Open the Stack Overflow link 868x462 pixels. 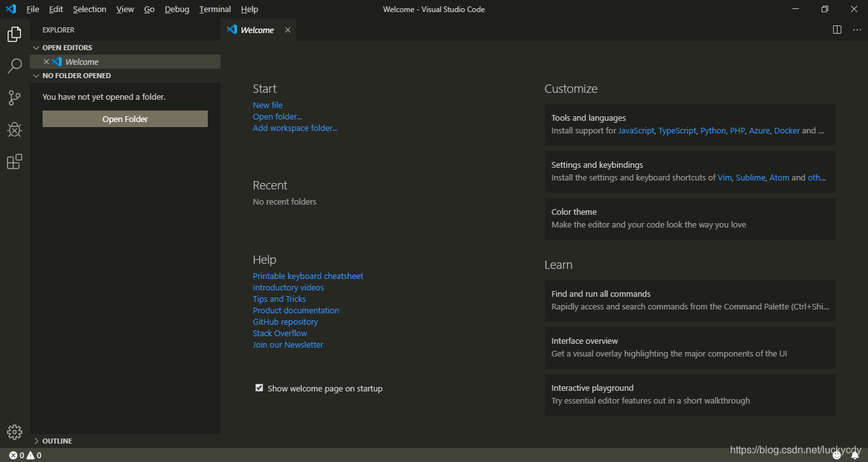pos(280,334)
